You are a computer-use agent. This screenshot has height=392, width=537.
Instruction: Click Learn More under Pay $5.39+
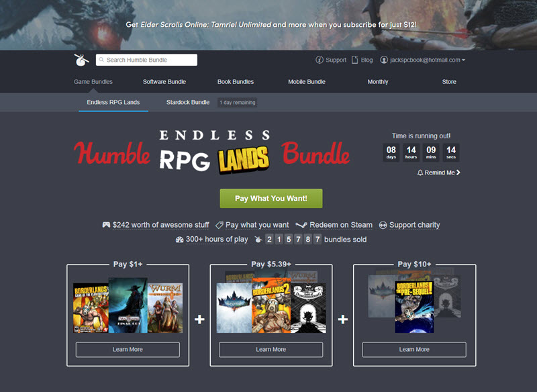pyautogui.click(x=271, y=350)
